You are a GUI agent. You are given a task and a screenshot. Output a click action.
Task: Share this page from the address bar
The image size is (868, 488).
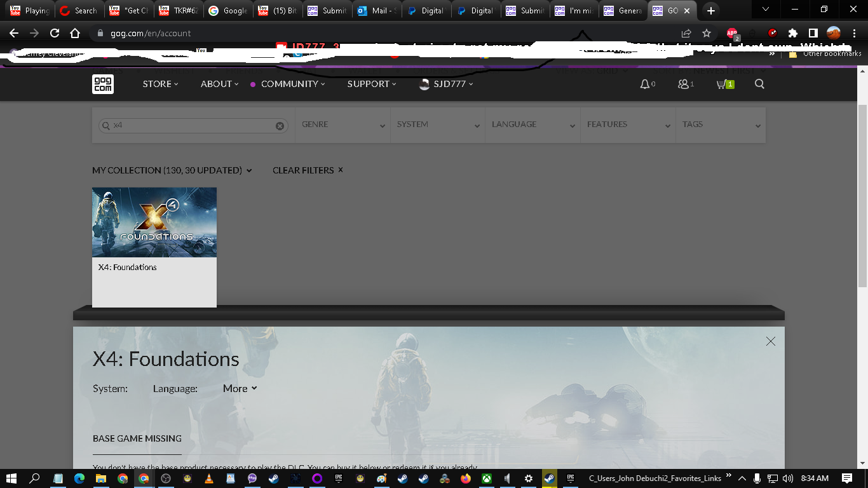pos(686,33)
